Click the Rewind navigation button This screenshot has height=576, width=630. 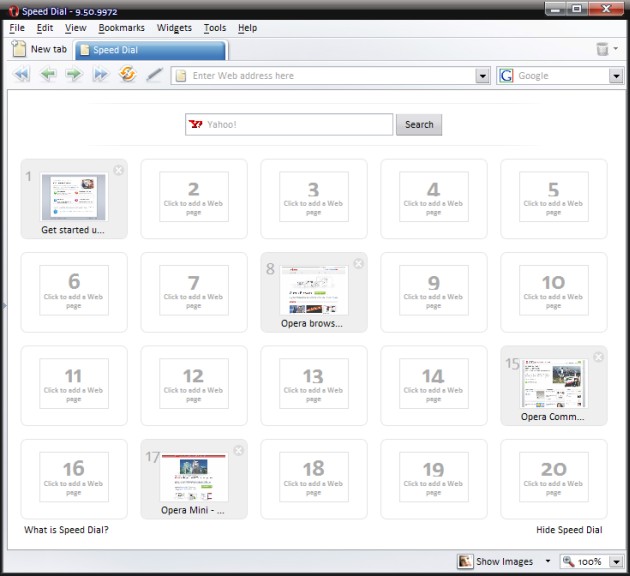pos(22,74)
